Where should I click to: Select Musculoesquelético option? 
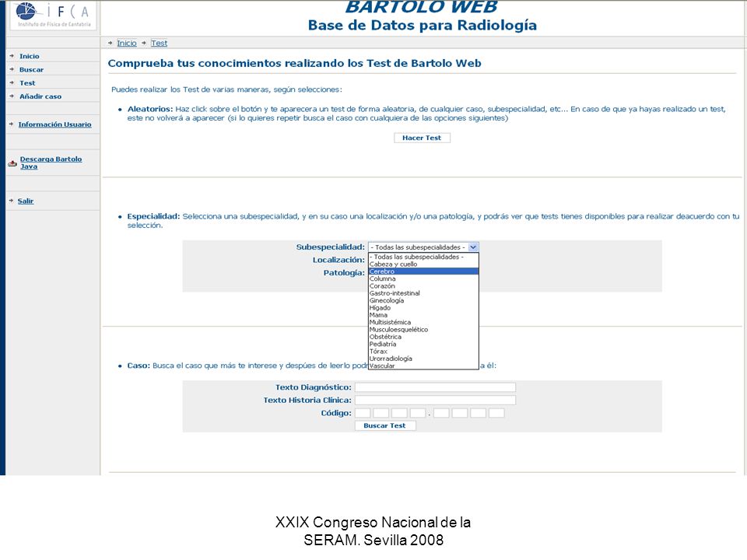[423, 330]
